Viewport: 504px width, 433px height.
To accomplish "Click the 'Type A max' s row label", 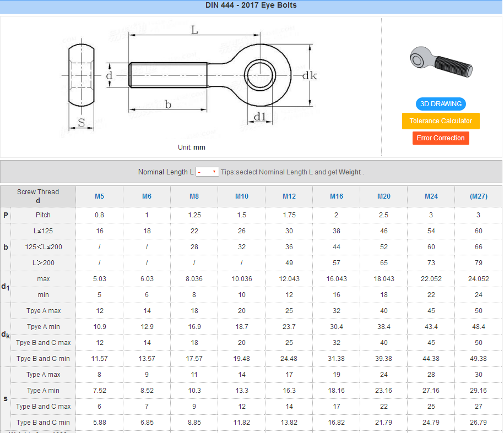I will pyautogui.click(x=44, y=375).
